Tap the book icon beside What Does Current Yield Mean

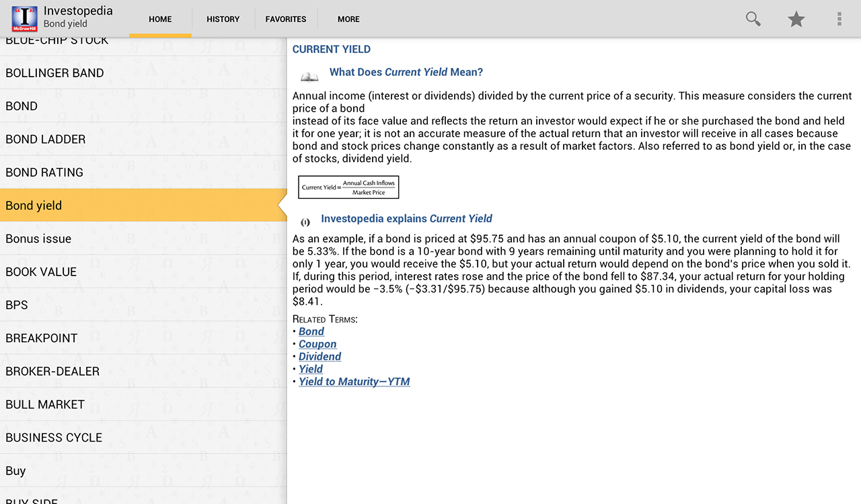pyautogui.click(x=309, y=77)
